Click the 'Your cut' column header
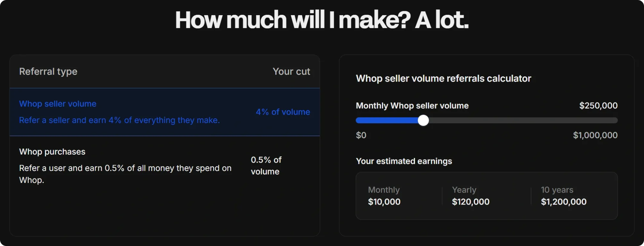Image resolution: width=644 pixels, height=246 pixels. pyautogui.click(x=291, y=71)
